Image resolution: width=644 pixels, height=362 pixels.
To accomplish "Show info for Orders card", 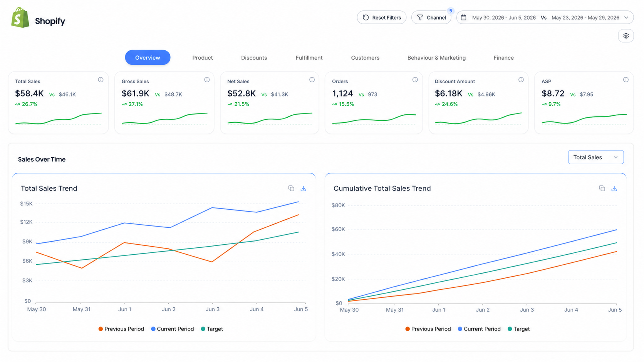I will pos(415,80).
